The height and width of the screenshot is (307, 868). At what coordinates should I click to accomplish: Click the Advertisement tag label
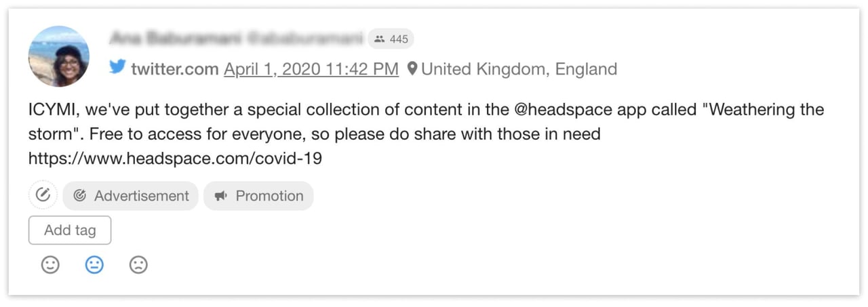(x=141, y=196)
